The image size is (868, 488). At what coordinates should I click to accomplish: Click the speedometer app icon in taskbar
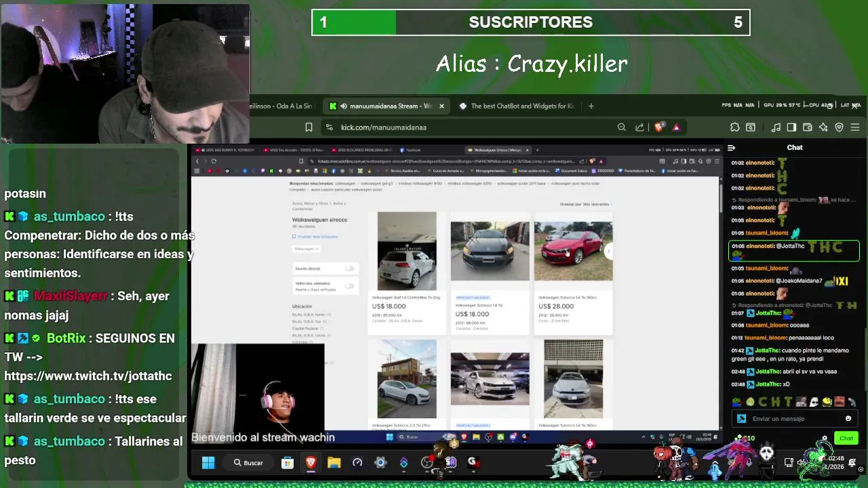(357, 463)
